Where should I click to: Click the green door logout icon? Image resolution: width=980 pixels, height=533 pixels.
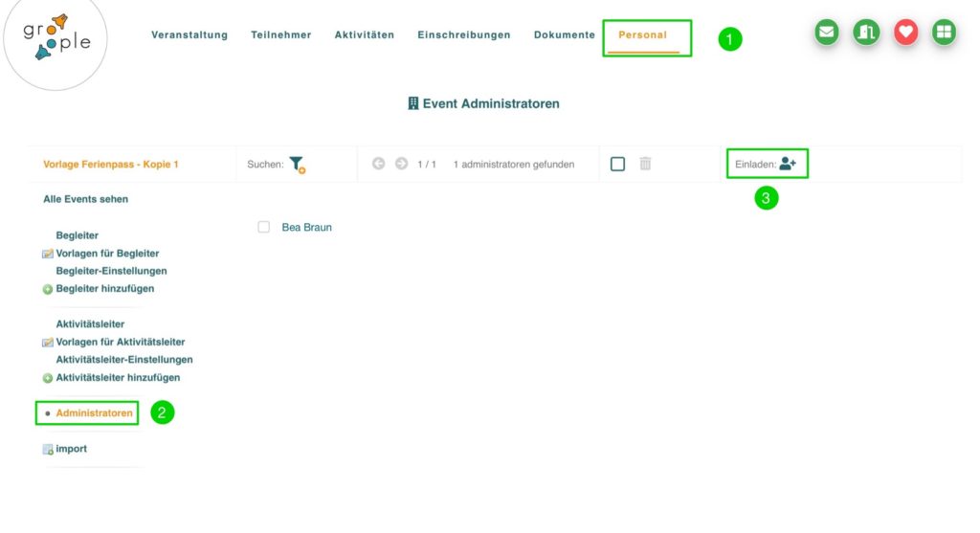point(866,33)
